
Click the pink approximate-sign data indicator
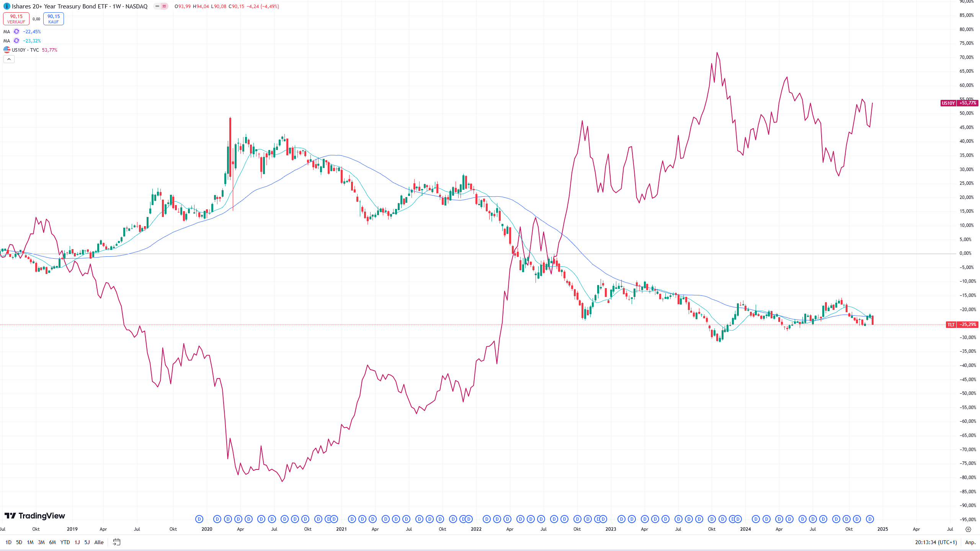(164, 7)
